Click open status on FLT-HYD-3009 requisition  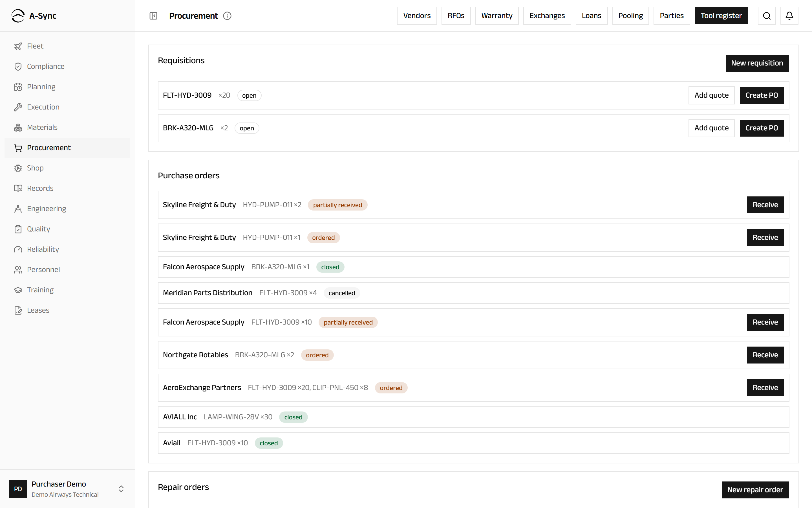[249, 95]
